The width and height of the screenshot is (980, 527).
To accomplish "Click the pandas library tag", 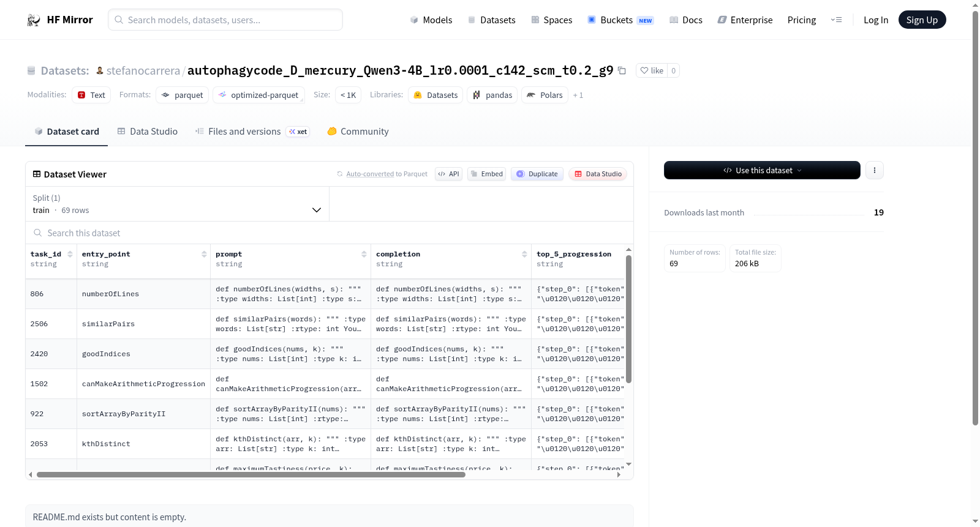I will [492, 95].
